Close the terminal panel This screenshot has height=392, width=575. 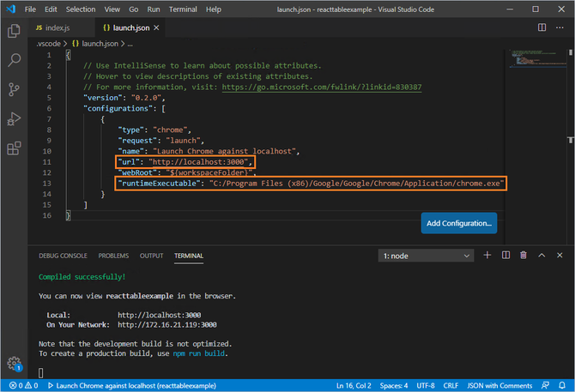pos(560,256)
